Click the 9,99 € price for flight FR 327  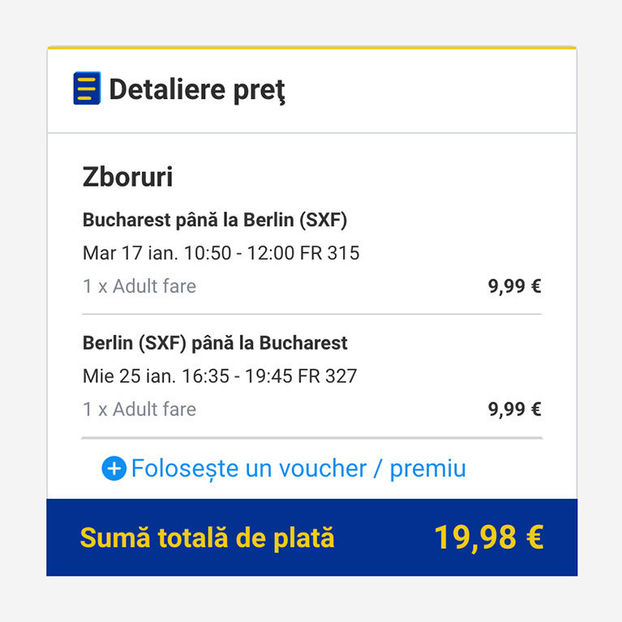pos(514,409)
